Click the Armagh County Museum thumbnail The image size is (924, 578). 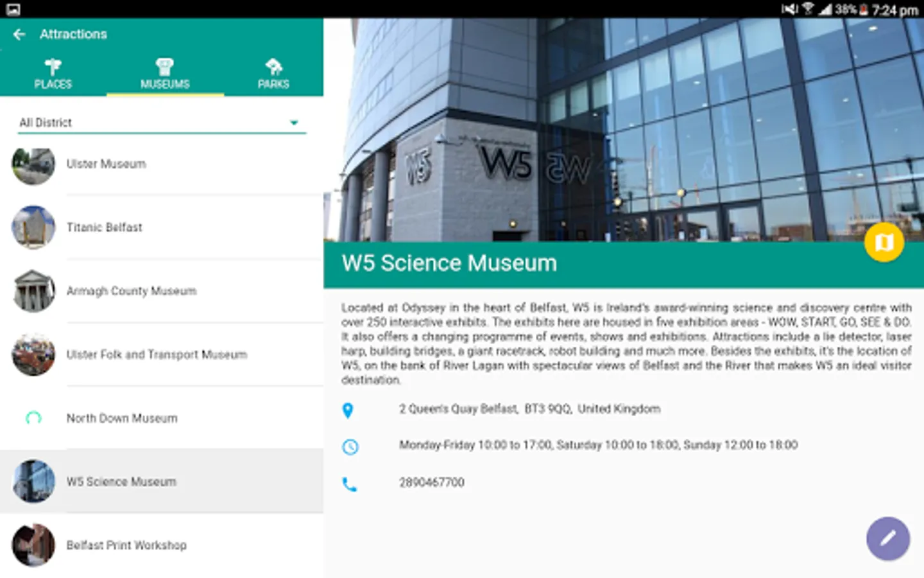33,291
